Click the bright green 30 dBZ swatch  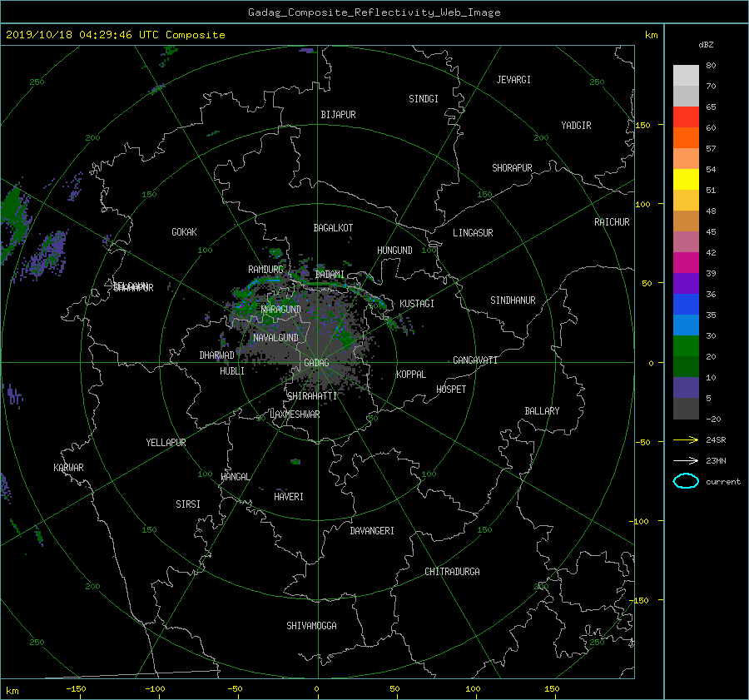686,345
